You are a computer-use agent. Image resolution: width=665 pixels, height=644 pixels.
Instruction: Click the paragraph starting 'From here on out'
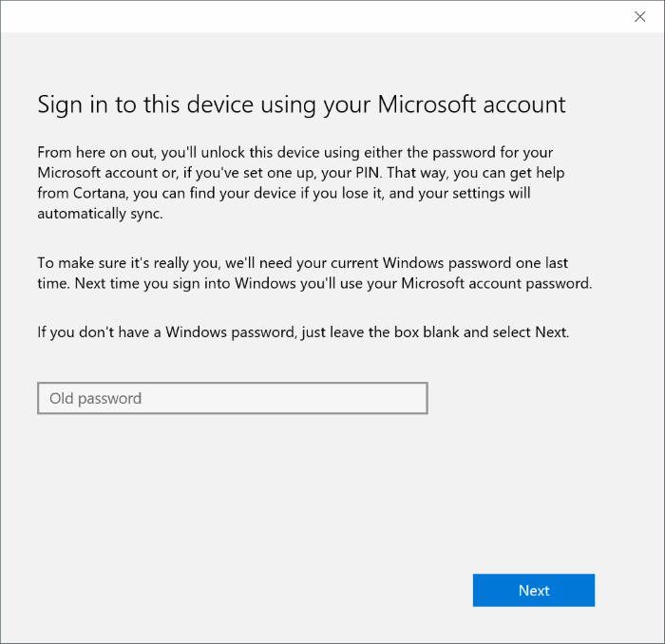coord(301,182)
